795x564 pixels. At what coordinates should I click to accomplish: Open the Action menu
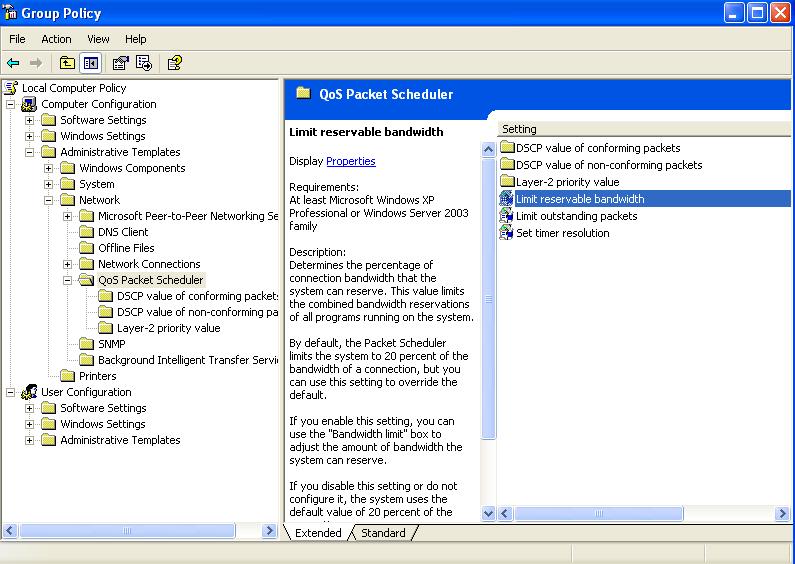tap(56, 39)
